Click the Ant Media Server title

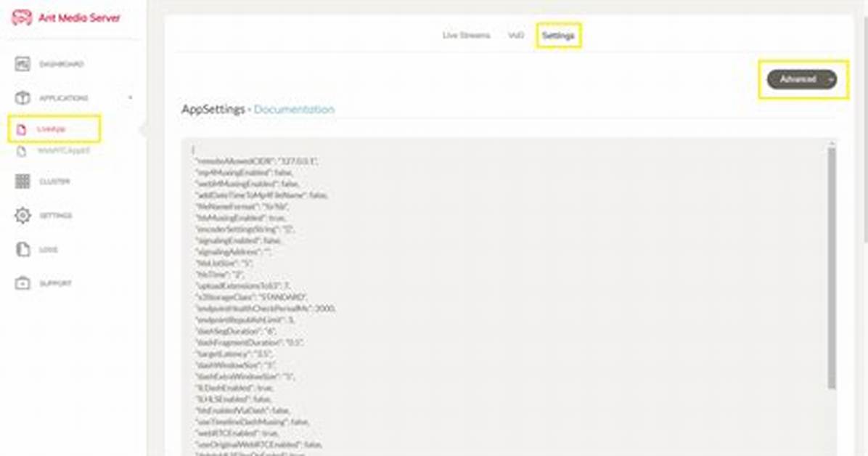(79, 17)
